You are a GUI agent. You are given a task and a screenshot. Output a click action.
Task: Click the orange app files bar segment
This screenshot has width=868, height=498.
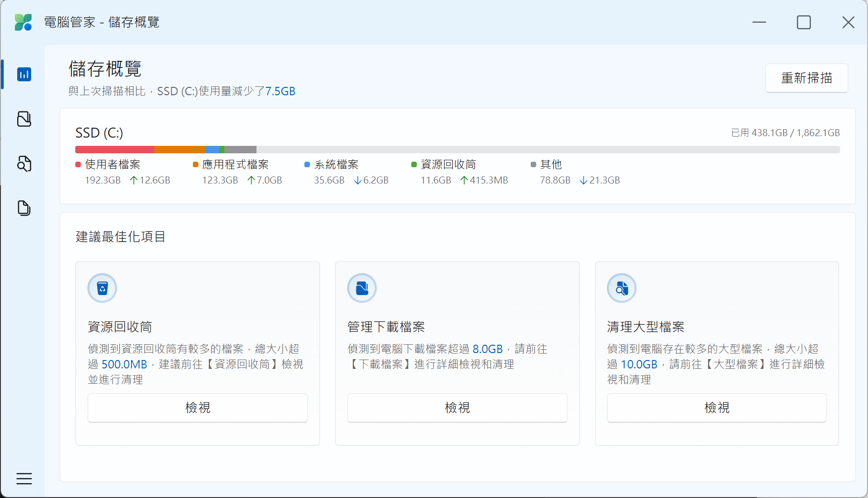click(179, 150)
